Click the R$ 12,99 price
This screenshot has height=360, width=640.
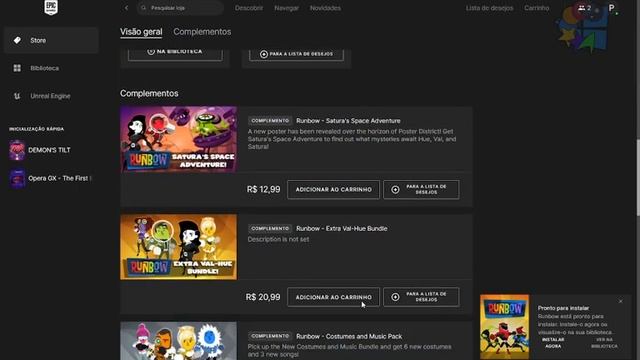point(263,190)
